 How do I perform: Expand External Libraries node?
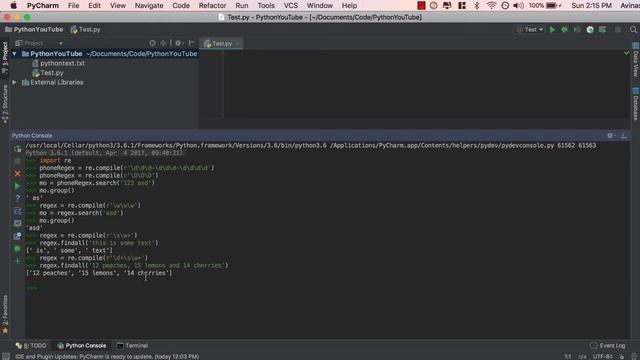pyautogui.click(x=14, y=82)
